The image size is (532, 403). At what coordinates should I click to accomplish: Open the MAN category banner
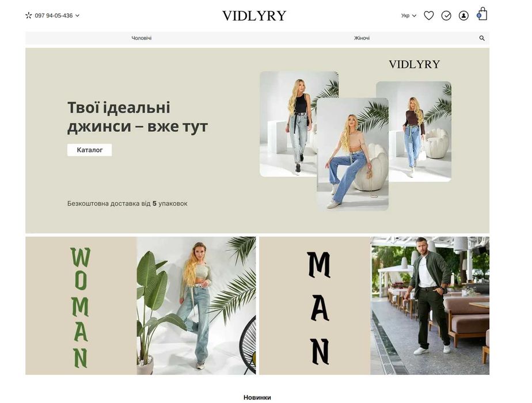pyautogui.click(x=374, y=306)
